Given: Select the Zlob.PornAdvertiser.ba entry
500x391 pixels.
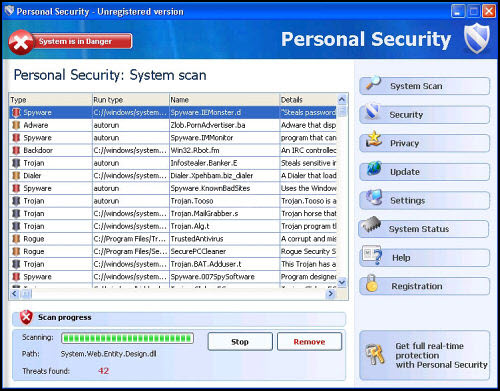Looking at the screenshot, I should coord(208,125).
